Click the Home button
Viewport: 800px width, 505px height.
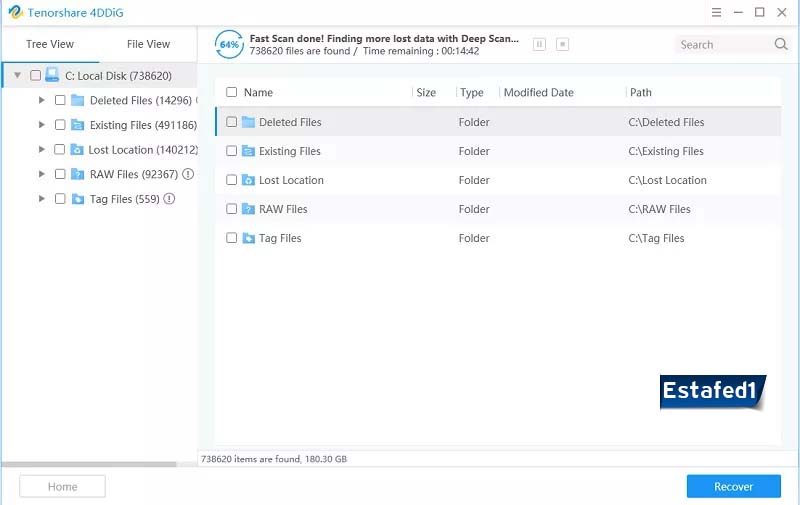tap(62, 486)
